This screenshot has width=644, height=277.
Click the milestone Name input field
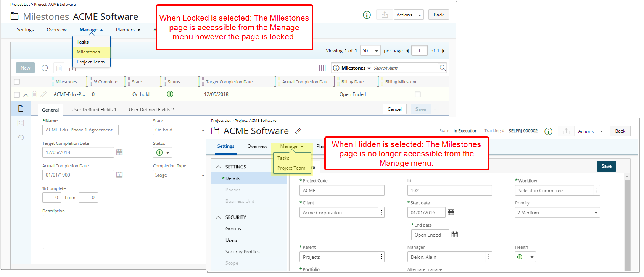tap(80, 130)
